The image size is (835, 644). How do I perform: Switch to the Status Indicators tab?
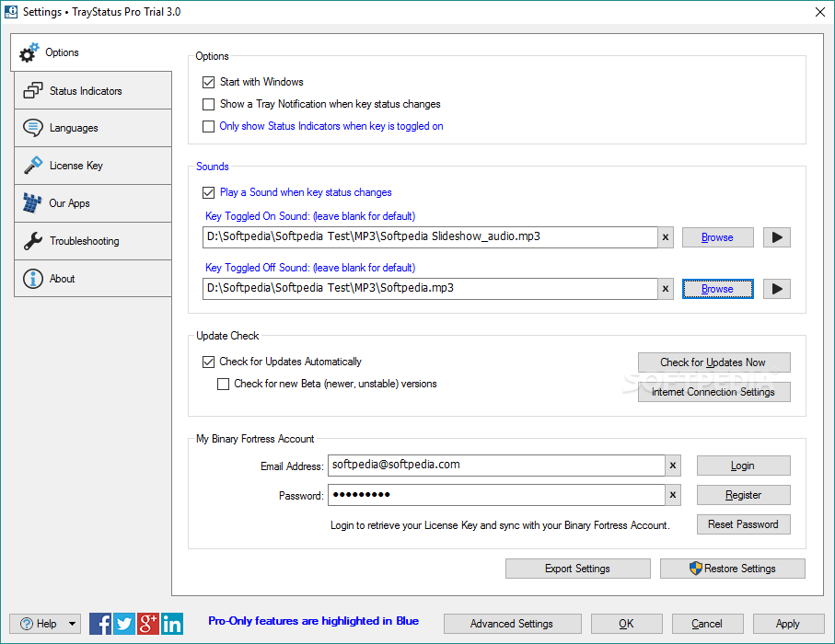(93, 91)
